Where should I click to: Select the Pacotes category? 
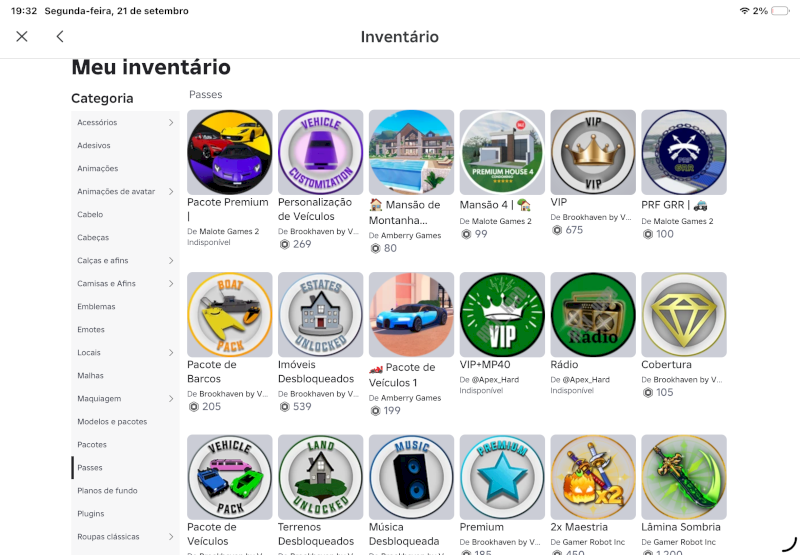(x=92, y=444)
